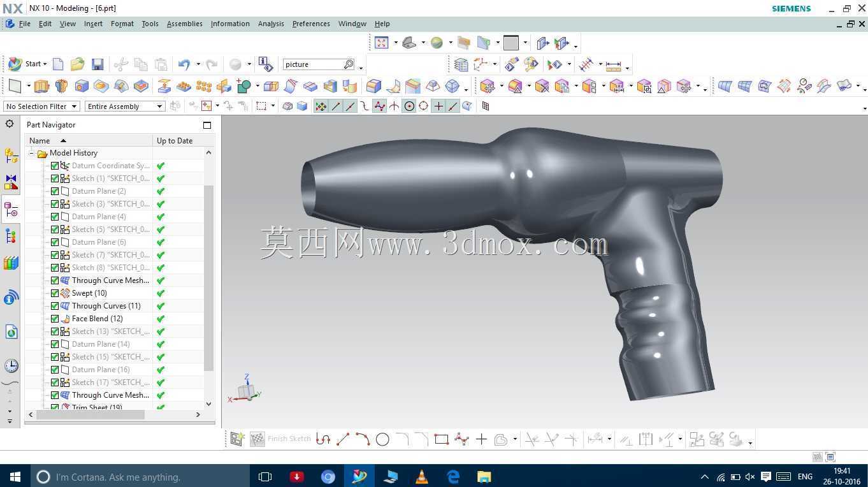Screen dimensions: 868x487
Task: Click the Sketch in Task Environment icon
Action: (237, 439)
